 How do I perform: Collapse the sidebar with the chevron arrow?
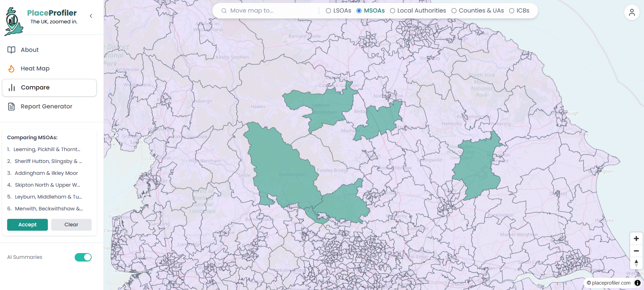pyautogui.click(x=91, y=16)
